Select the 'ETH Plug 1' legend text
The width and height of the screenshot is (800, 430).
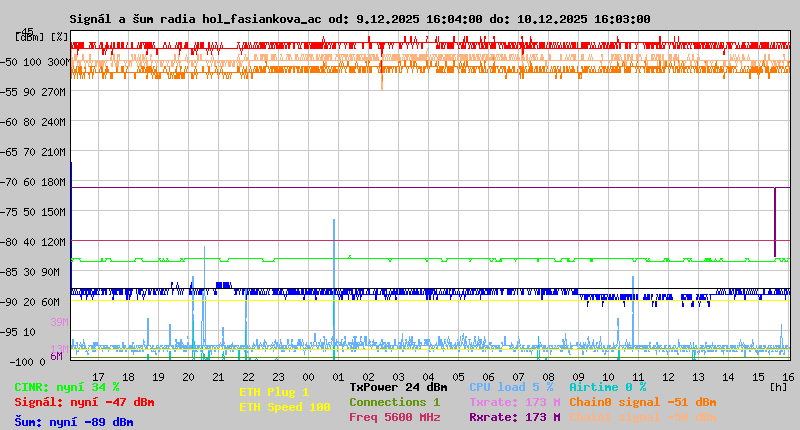(274, 392)
